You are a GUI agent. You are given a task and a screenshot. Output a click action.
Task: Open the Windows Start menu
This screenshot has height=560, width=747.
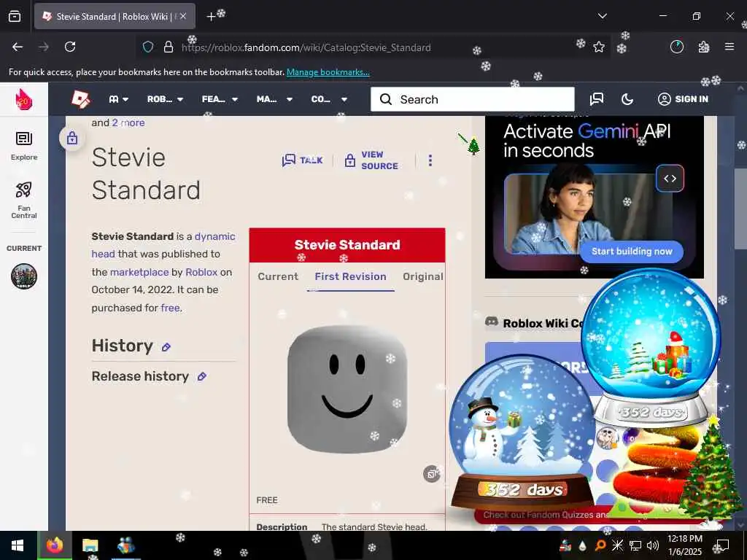(18, 545)
